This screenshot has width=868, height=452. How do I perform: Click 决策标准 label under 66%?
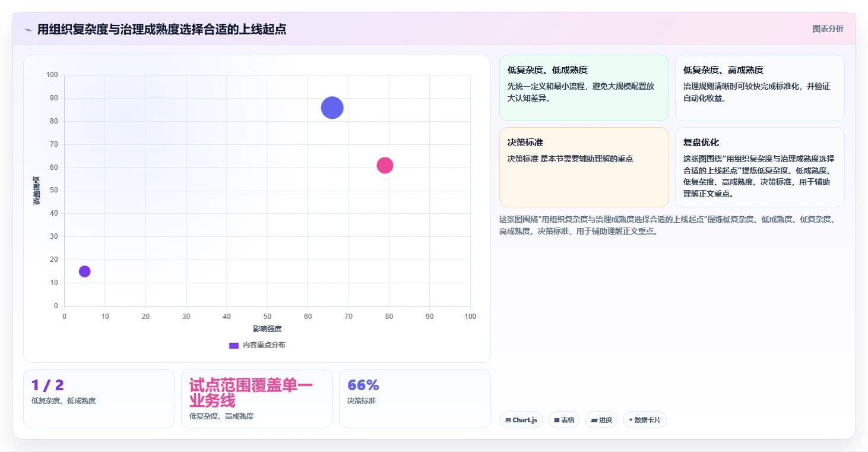pyautogui.click(x=362, y=401)
